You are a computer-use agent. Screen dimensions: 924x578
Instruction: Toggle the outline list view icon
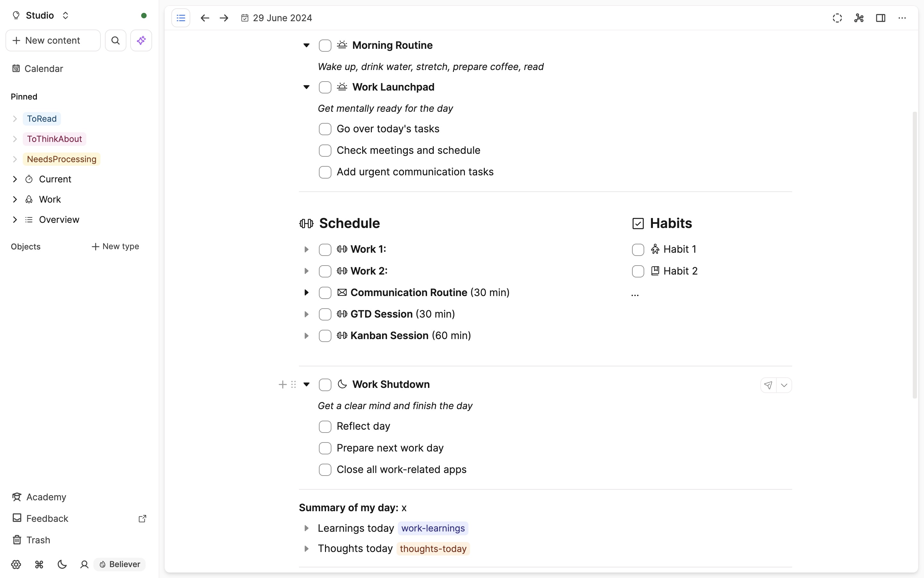click(181, 18)
